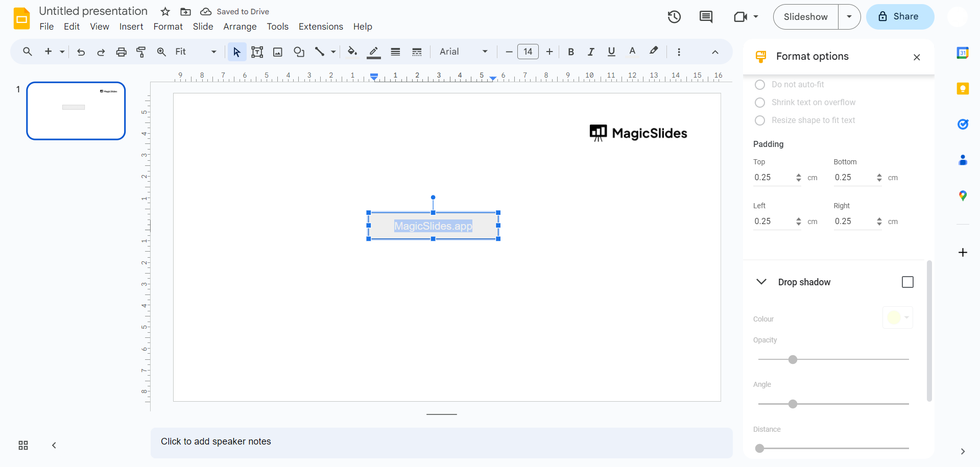Open the line type dropdown arrow
Screen dimensions: 980x467
click(333, 52)
